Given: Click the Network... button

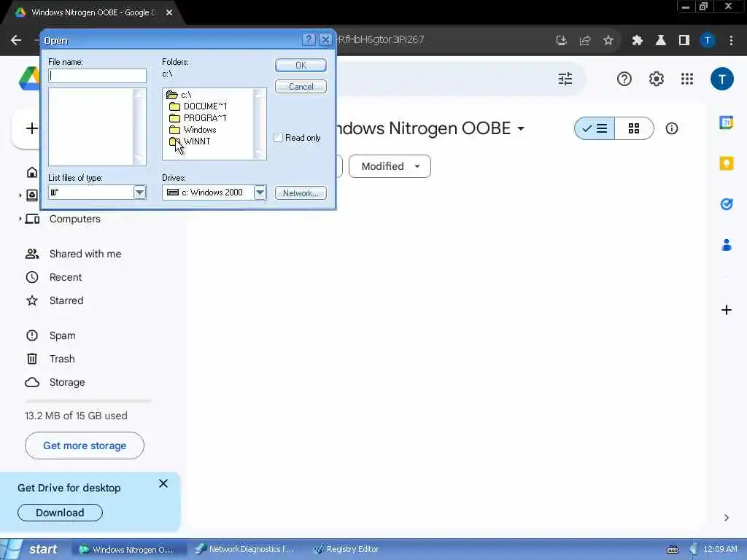Looking at the screenshot, I should [x=301, y=192].
